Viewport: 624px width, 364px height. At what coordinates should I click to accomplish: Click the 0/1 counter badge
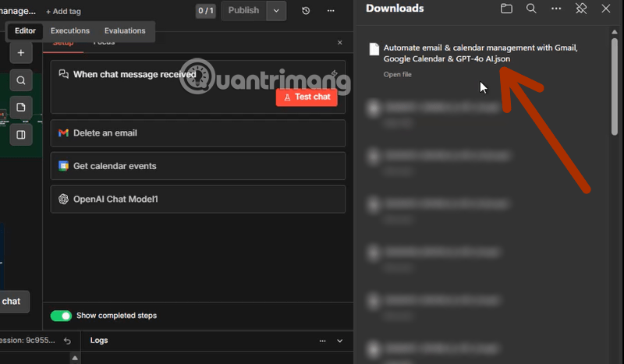[206, 11]
